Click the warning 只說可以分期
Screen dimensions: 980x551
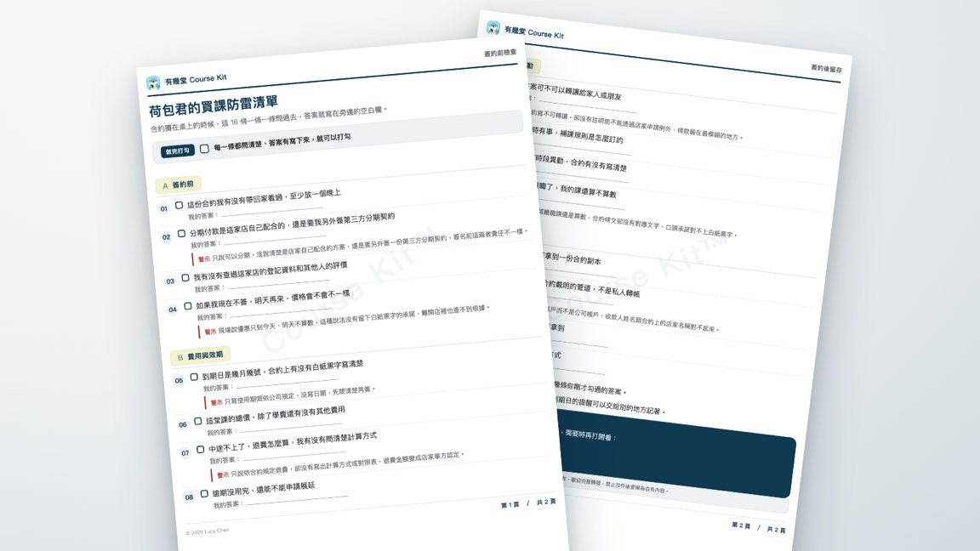pyautogui.click(x=362, y=245)
